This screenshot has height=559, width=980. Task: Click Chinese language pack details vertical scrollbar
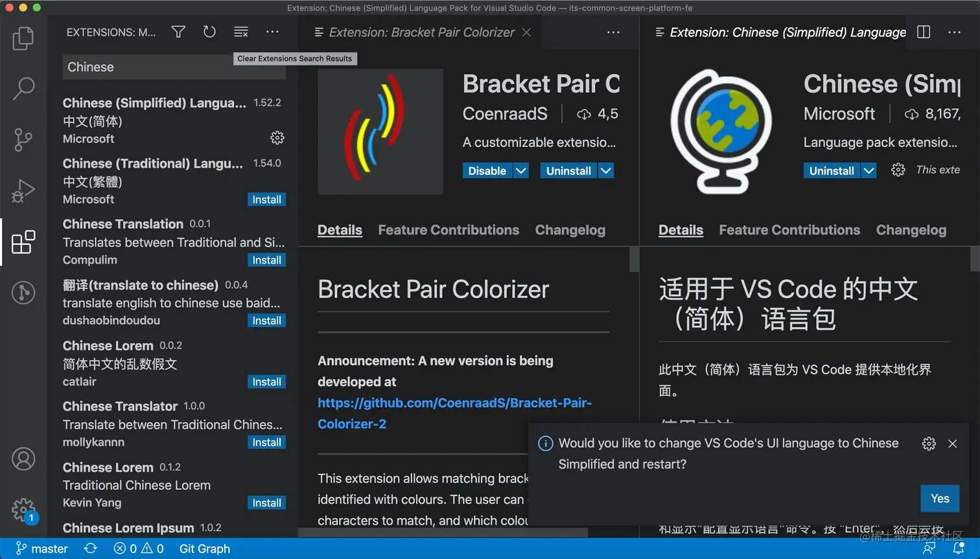[975, 260]
